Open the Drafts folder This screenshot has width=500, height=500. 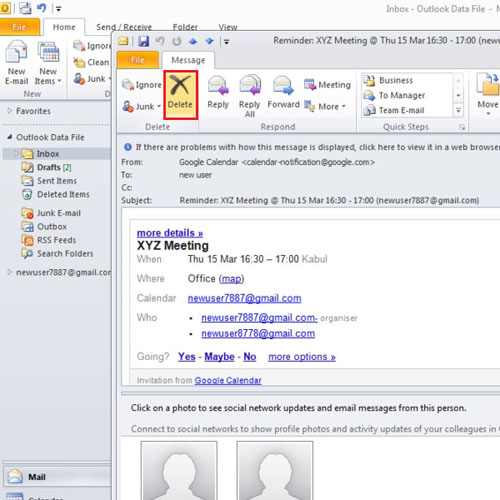pyautogui.click(x=46, y=167)
